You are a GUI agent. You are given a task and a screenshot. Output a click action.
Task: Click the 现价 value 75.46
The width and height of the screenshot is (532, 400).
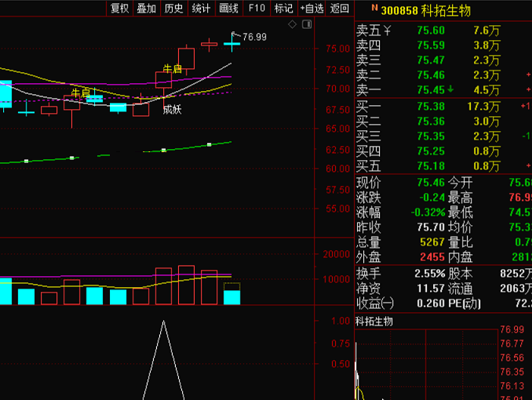(x=431, y=183)
